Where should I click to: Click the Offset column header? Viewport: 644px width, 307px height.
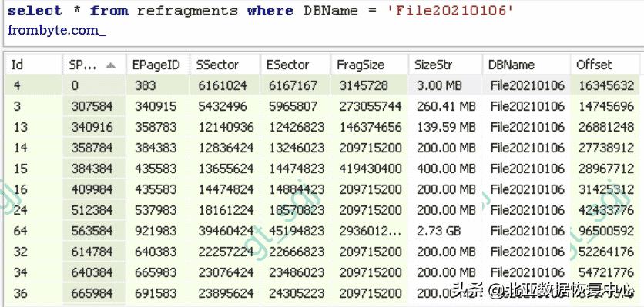point(605,65)
